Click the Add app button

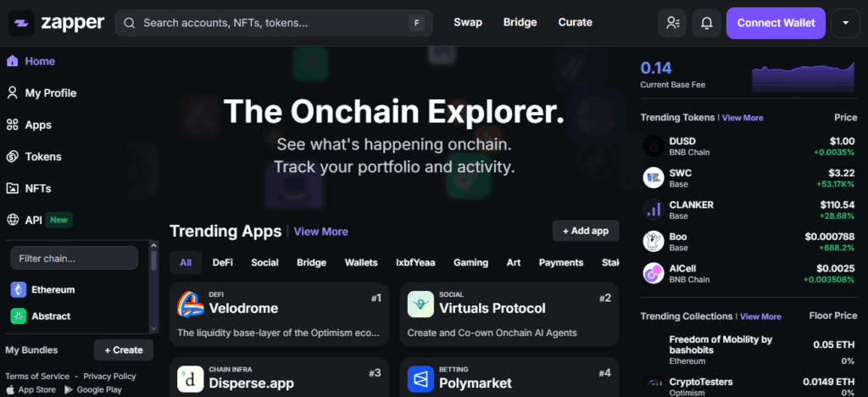[586, 231]
